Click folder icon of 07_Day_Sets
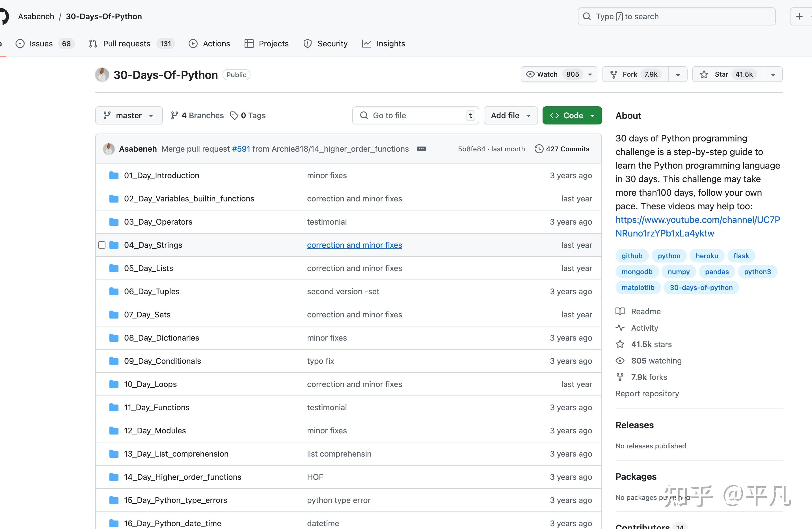The height and width of the screenshot is (529, 812). point(114,315)
